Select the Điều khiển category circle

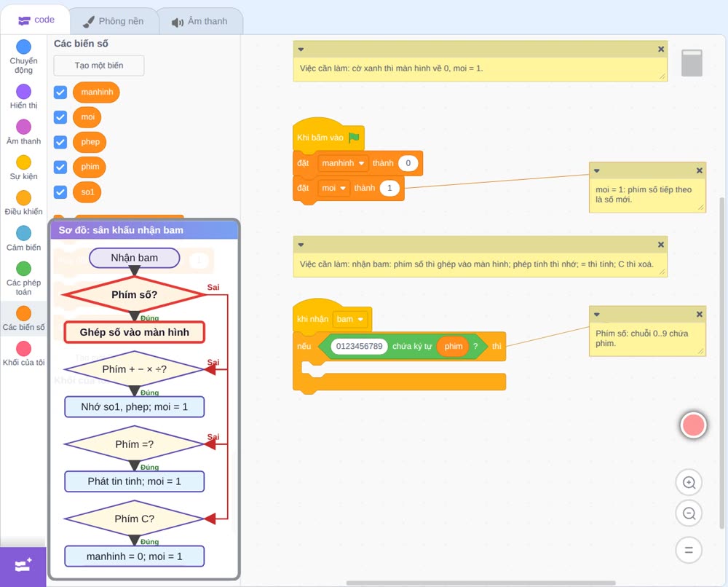[24, 198]
